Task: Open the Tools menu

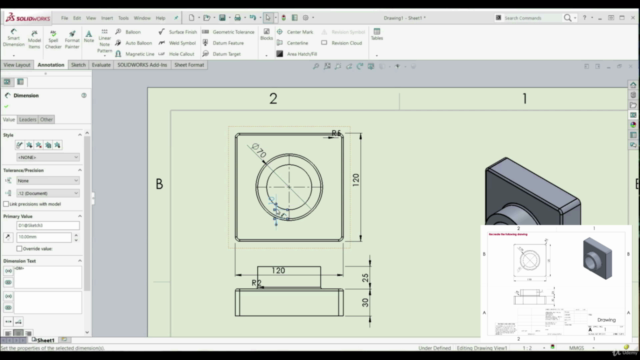Action: tap(123, 18)
